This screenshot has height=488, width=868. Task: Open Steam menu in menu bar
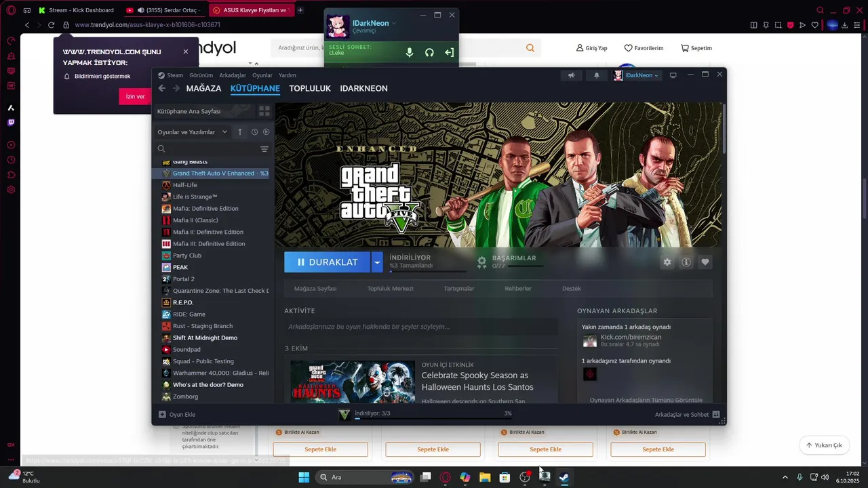point(175,75)
